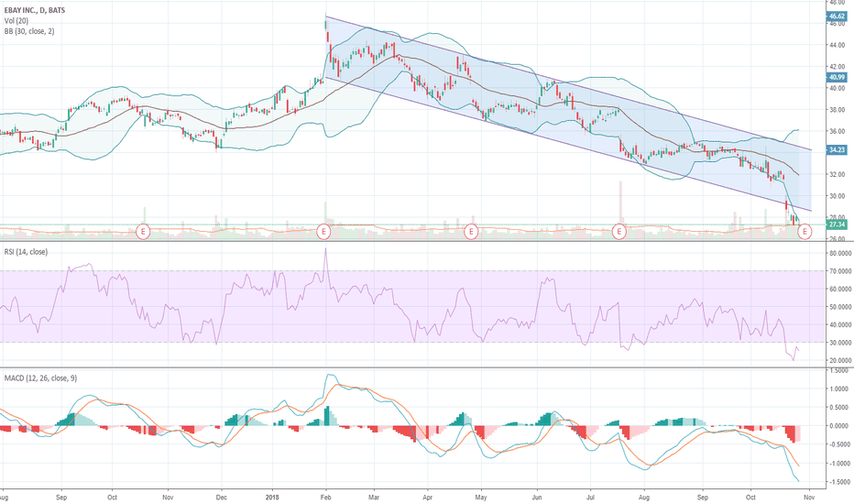Open the 'E' marker under July's tall volume spike

click(x=619, y=232)
